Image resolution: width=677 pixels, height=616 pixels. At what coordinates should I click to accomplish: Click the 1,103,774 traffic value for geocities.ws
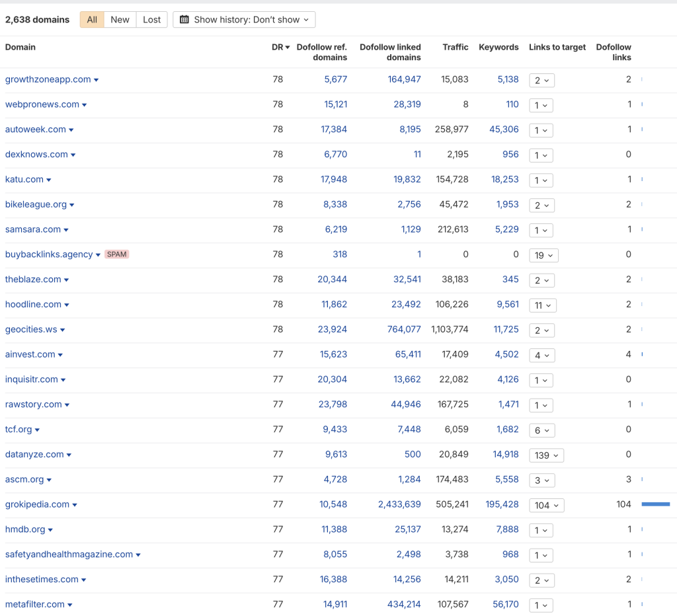[450, 329]
